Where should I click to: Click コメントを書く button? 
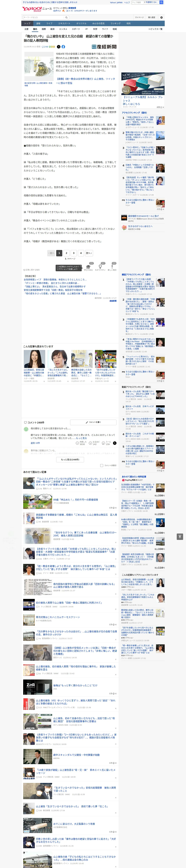click(x=93, y=422)
